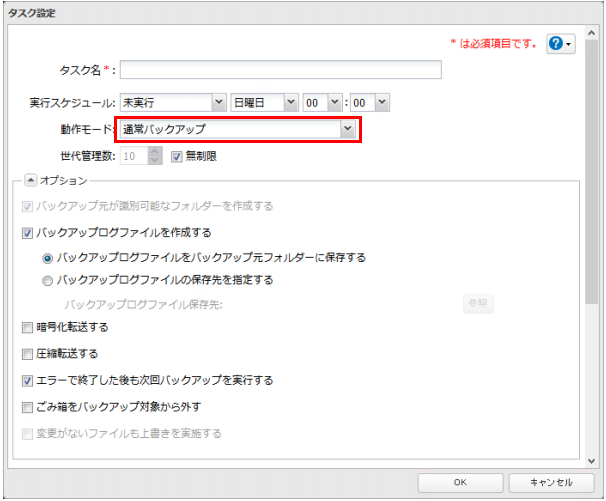Image resolution: width=606 pixels, height=501 pixels.
Task: Open the 日曜日 day-of-week dropdown
Action: (x=291, y=102)
